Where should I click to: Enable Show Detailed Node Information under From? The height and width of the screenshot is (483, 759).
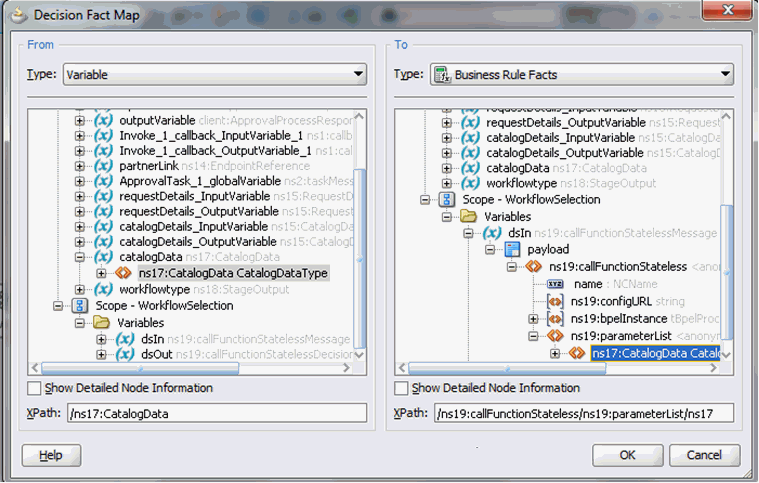point(34,388)
